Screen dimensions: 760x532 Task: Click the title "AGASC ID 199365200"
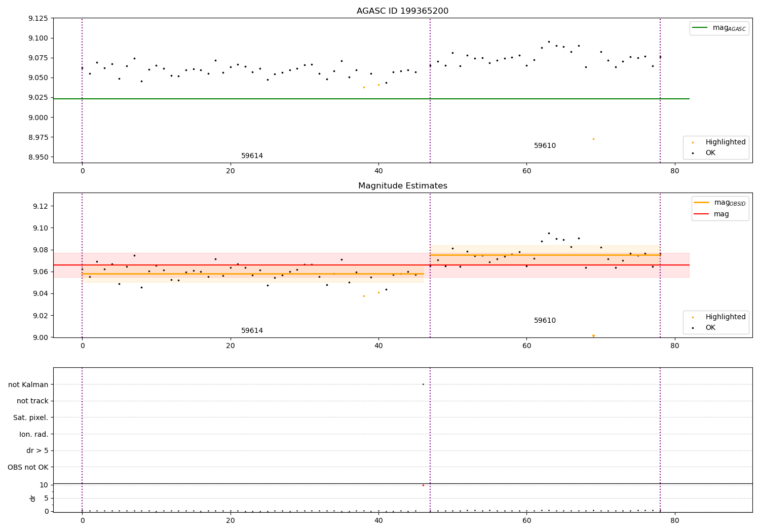(402, 11)
